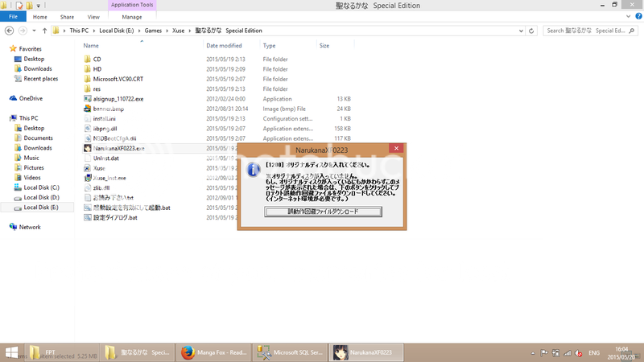This screenshot has height=362, width=644.
Task: Select the Xuse_Inst.exe file icon
Action: coord(88,178)
